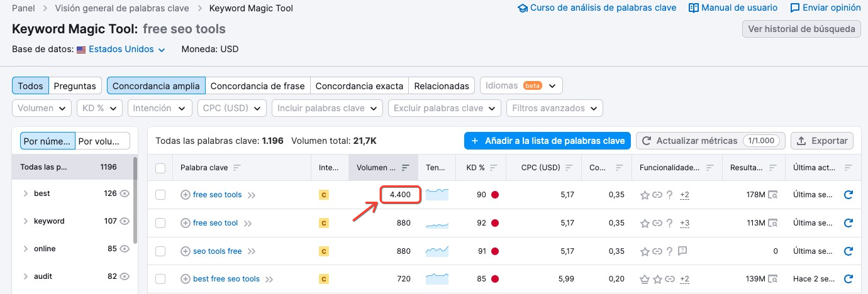
Task: Open the KD % filter dropdown
Action: (x=99, y=108)
